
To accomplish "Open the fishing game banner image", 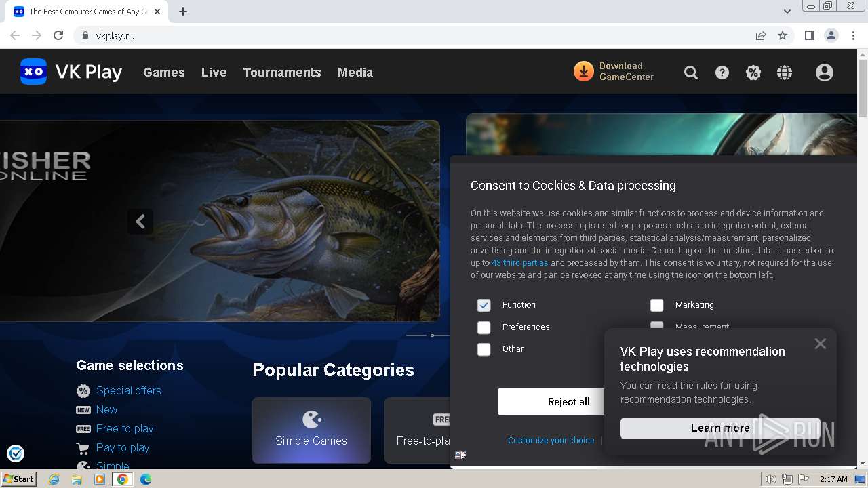I will tap(220, 221).
